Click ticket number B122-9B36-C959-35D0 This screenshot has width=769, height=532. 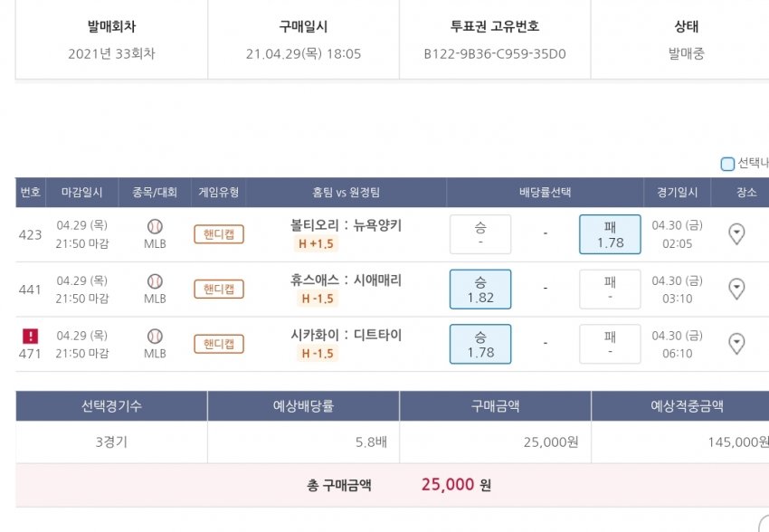[495, 53]
